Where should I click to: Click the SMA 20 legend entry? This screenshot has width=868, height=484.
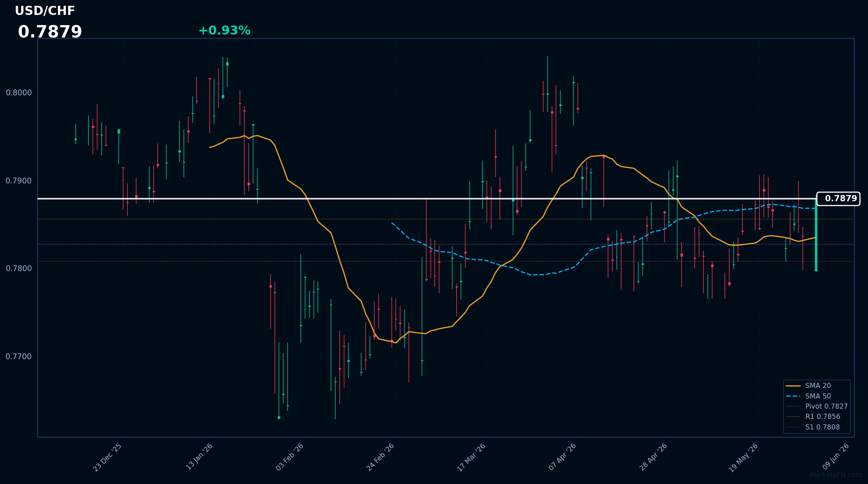point(808,386)
